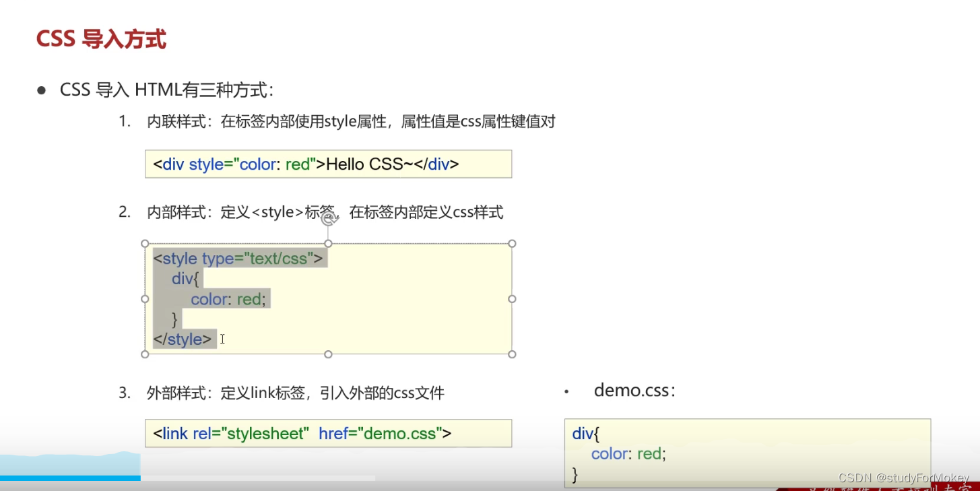This screenshot has height=491, width=980.
Task: Click the slide title "CSS 导入方式"
Action: [x=101, y=39]
